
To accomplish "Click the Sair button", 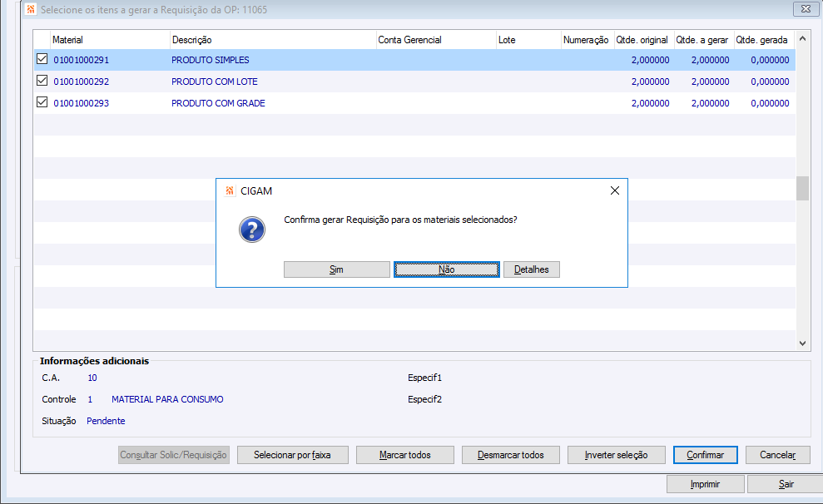I will (786, 484).
